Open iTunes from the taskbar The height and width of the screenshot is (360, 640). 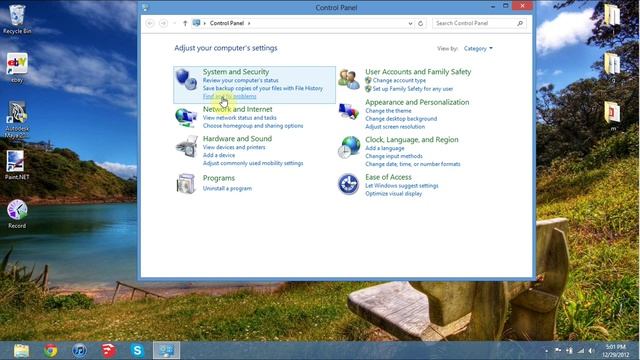click(x=80, y=350)
